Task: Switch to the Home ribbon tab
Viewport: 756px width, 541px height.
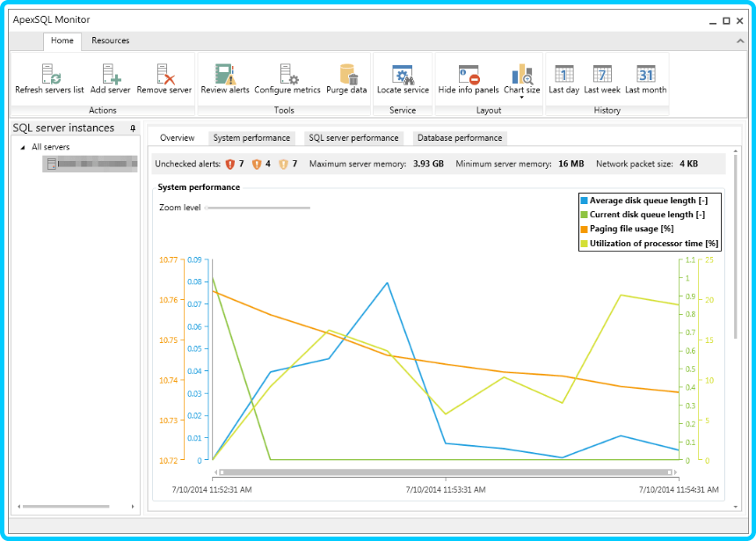Action: coord(62,40)
